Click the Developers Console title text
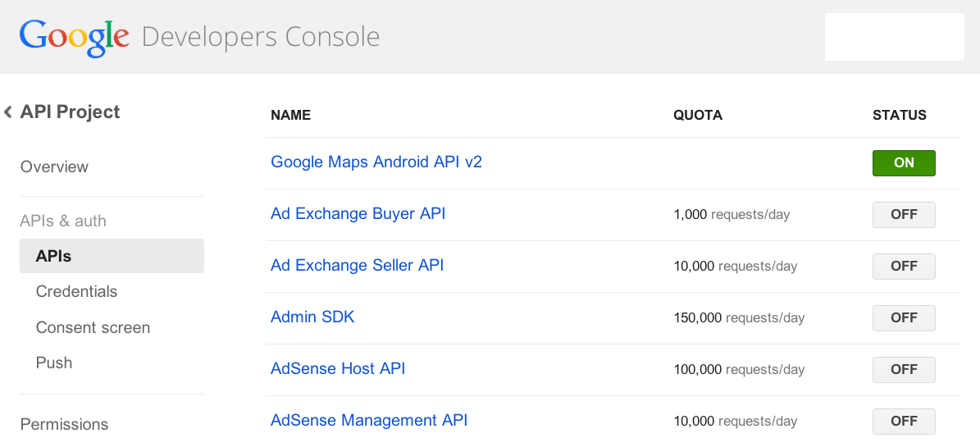The image size is (980, 447). point(261,37)
